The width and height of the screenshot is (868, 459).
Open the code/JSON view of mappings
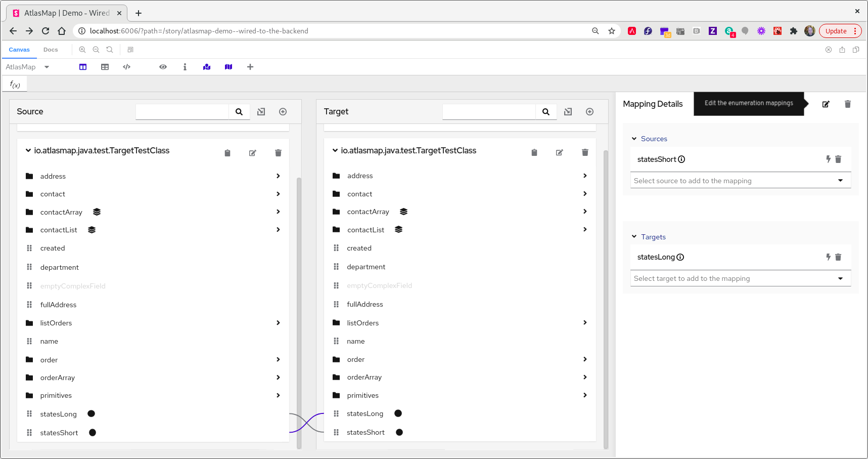(x=126, y=67)
